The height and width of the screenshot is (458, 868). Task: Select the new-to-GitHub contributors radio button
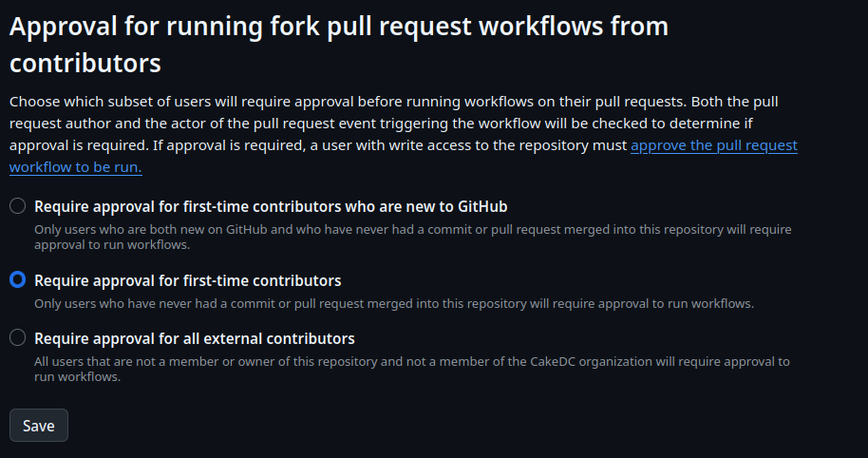(x=17, y=206)
